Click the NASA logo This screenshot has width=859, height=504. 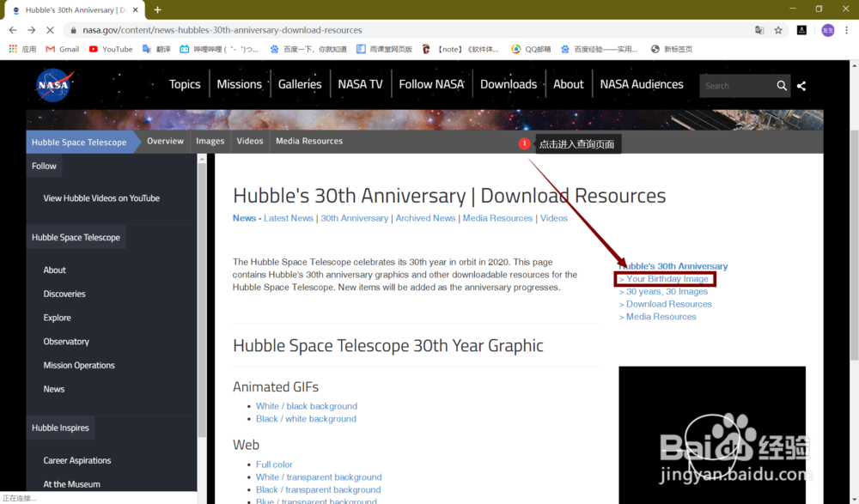tap(53, 85)
